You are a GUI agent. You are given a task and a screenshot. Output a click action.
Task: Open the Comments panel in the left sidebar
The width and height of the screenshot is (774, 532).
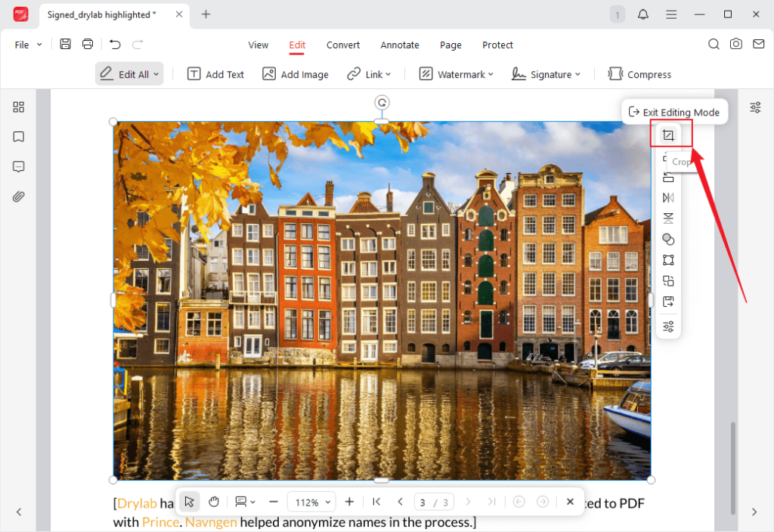pos(18,166)
